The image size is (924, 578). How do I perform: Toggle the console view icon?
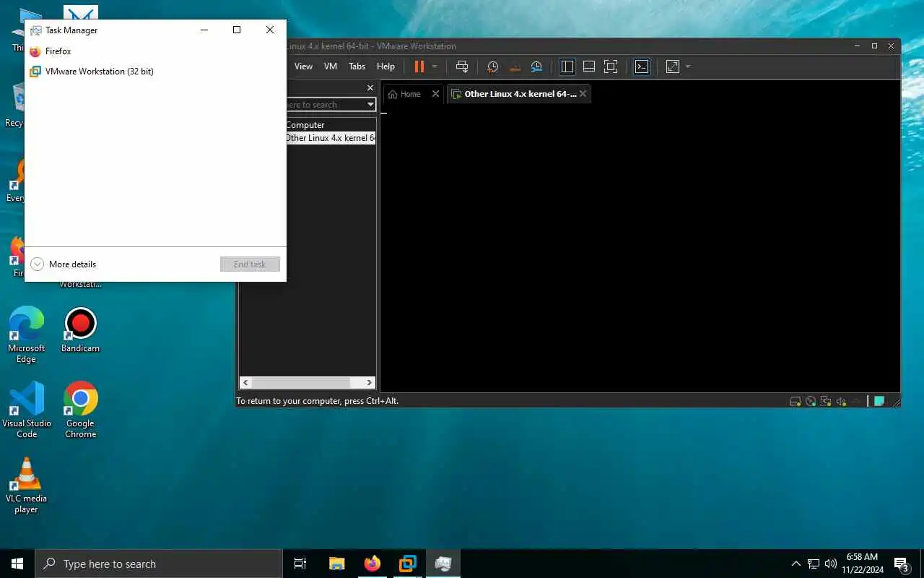(642, 66)
